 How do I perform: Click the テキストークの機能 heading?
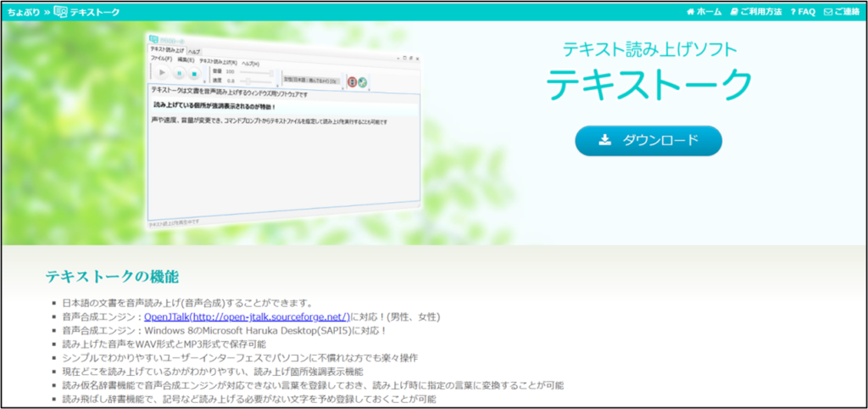tap(112, 276)
